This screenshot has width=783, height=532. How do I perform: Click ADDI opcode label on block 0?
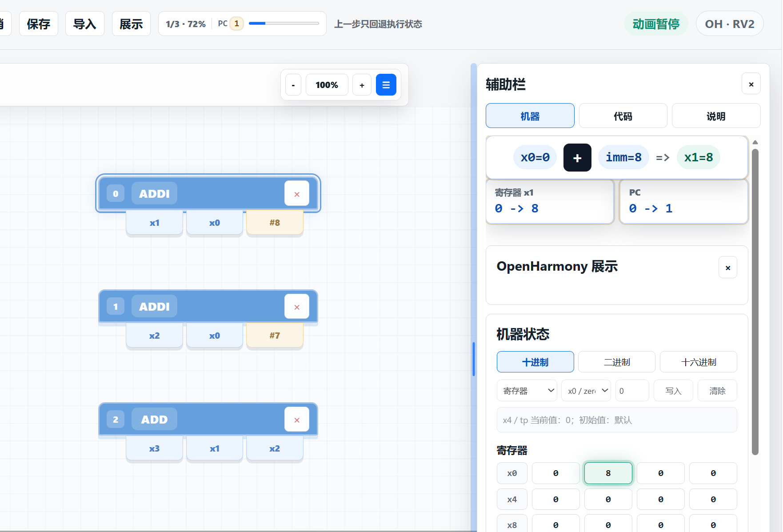pos(154,194)
